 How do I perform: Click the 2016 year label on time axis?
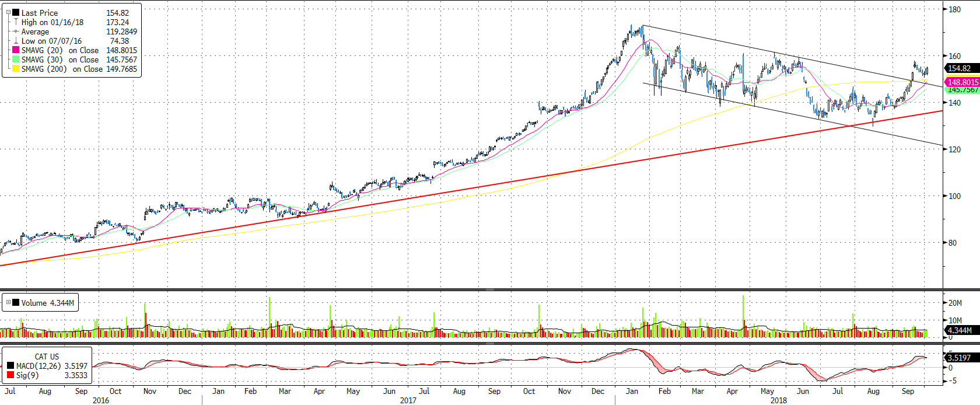pyautogui.click(x=101, y=400)
